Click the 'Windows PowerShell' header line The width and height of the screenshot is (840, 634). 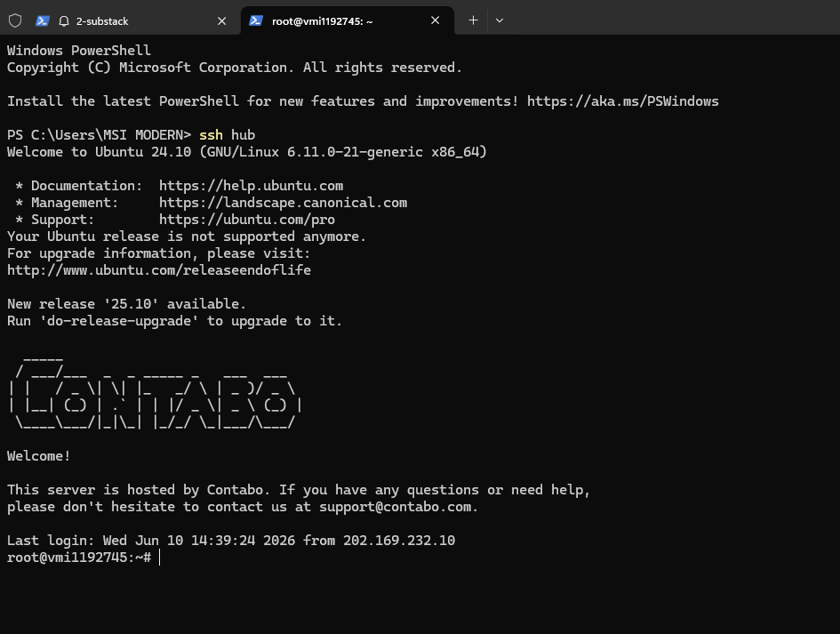79,51
